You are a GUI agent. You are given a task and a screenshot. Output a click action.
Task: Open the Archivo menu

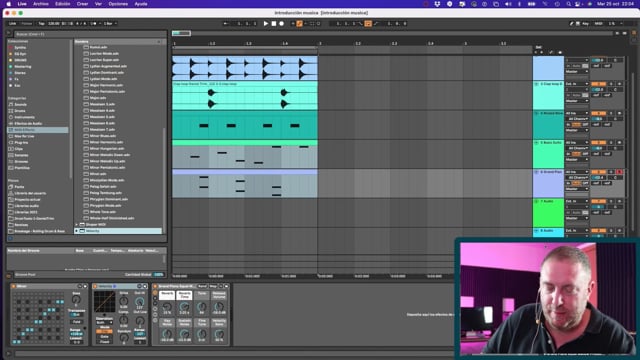tap(40, 4)
